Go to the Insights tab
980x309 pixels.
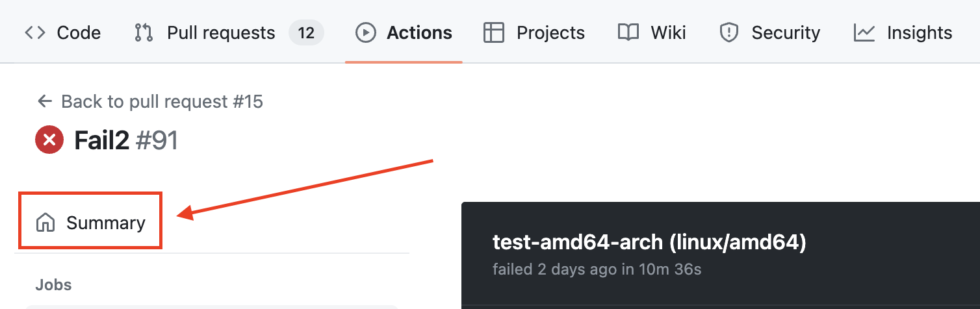click(x=919, y=32)
